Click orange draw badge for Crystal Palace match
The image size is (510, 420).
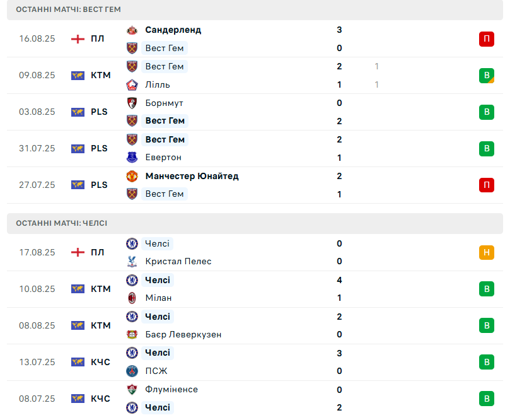(486, 253)
